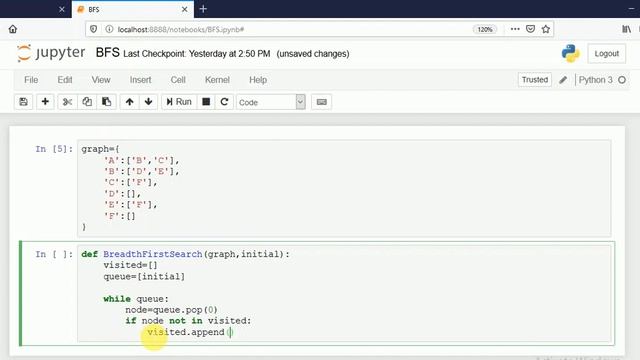640x360 pixels.
Task: Open the Help menu
Action: [x=258, y=80]
